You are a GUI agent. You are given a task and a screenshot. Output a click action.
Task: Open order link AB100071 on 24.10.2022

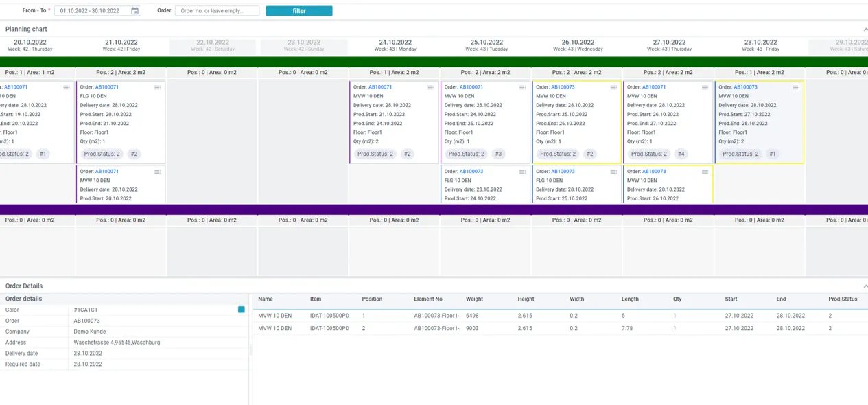point(380,87)
